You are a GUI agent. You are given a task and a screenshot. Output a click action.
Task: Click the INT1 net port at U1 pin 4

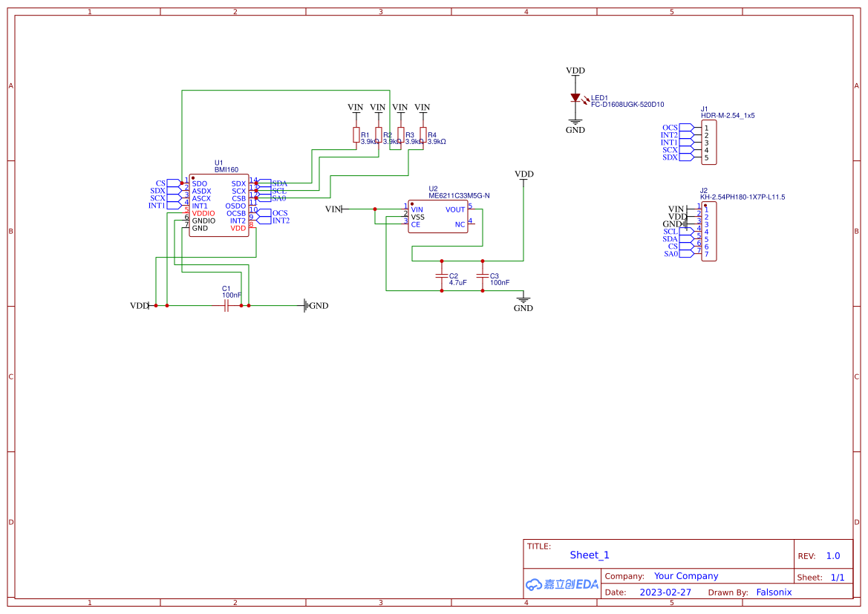(x=164, y=206)
